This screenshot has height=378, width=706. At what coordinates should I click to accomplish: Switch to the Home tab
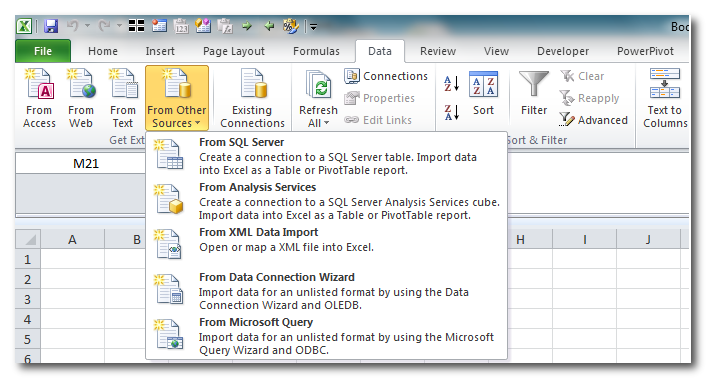[103, 51]
